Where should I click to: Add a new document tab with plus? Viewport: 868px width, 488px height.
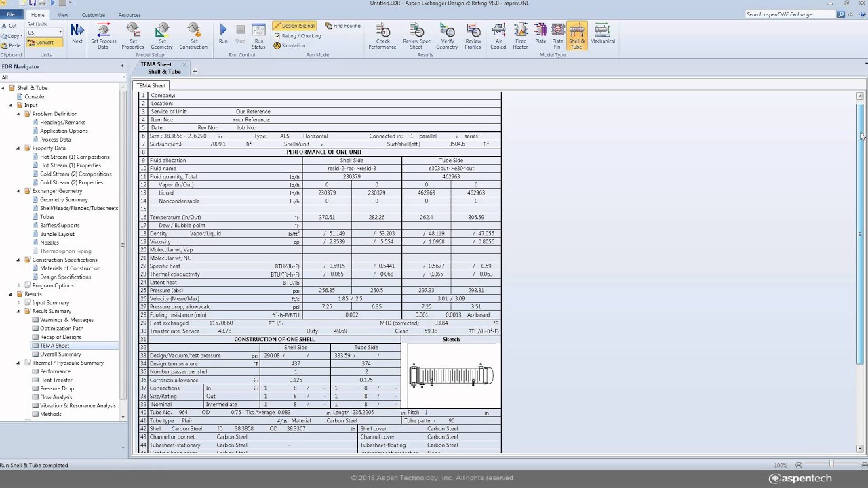point(195,71)
